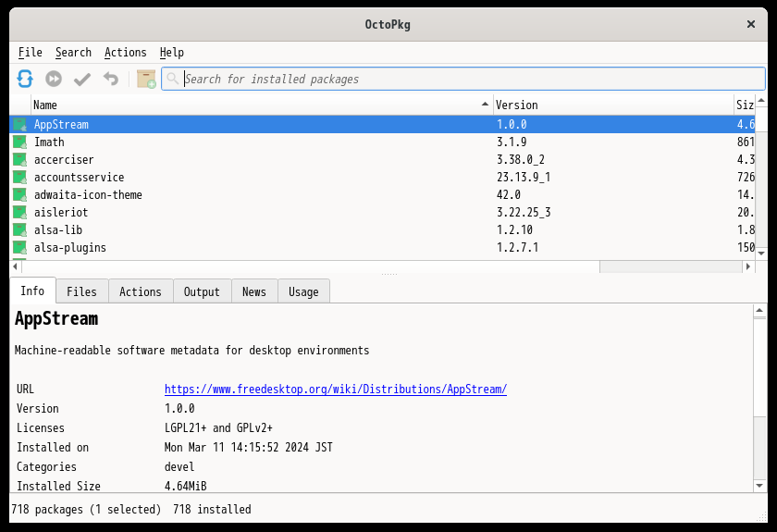Screen dimensions: 777x532
Task: Click the Imath package status icon
Action: (19, 142)
